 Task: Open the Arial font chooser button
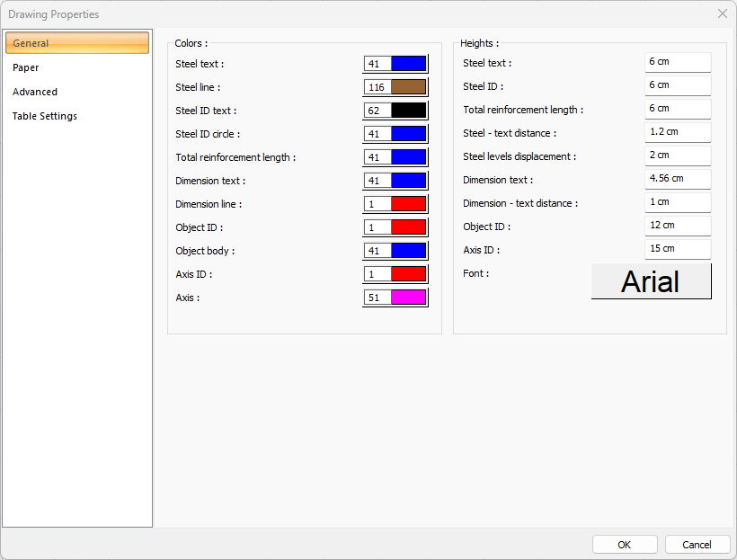651,281
